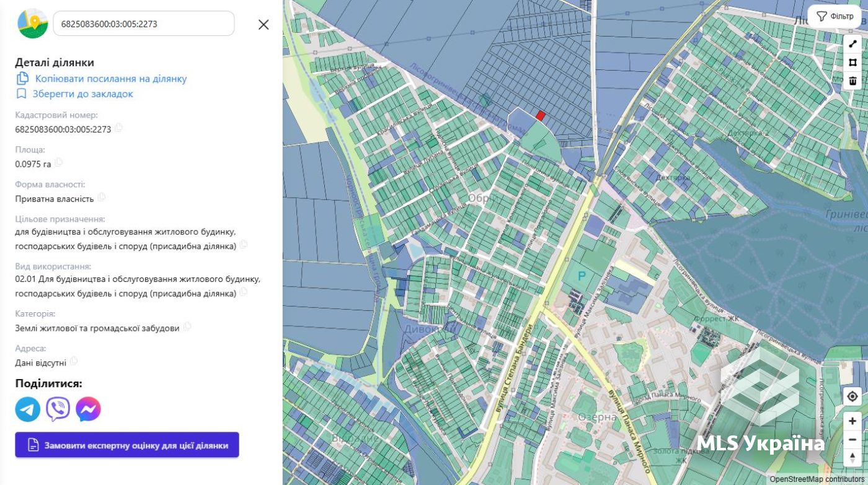The height and width of the screenshot is (485, 868).
Task: Delete measurements with the trash icon
Action: (x=852, y=81)
